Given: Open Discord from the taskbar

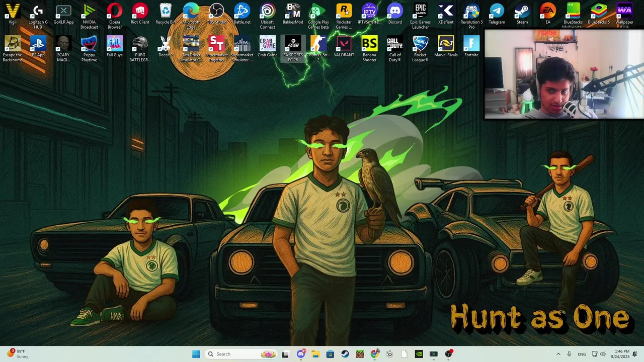Looking at the screenshot, I should click(x=301, y=354).
